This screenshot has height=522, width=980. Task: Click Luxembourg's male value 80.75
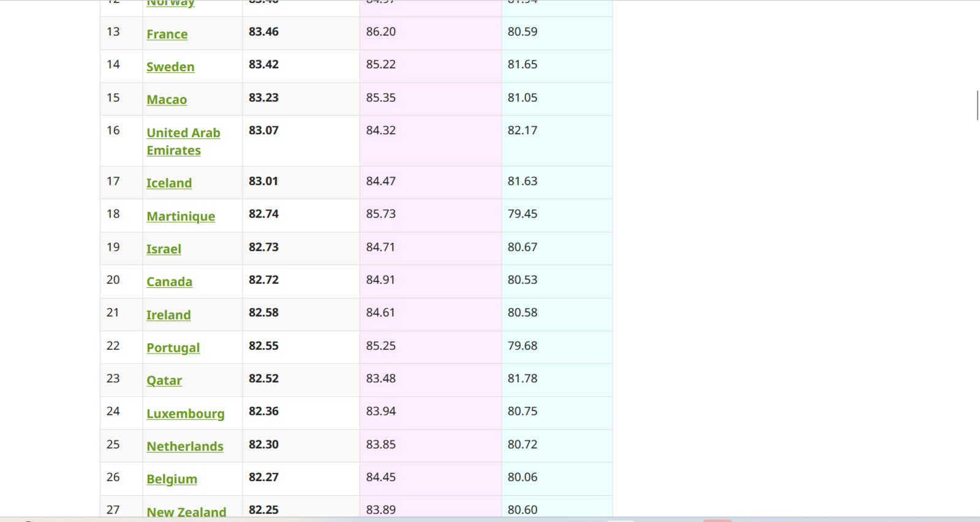pyautogui.click(x=522, y=411)
